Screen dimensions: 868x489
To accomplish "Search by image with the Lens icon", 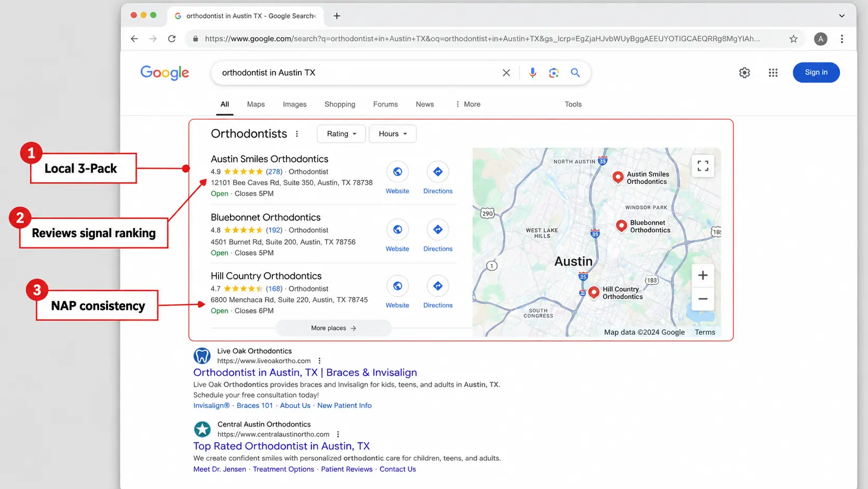I will pyautogui.click(x=554, y=73).
